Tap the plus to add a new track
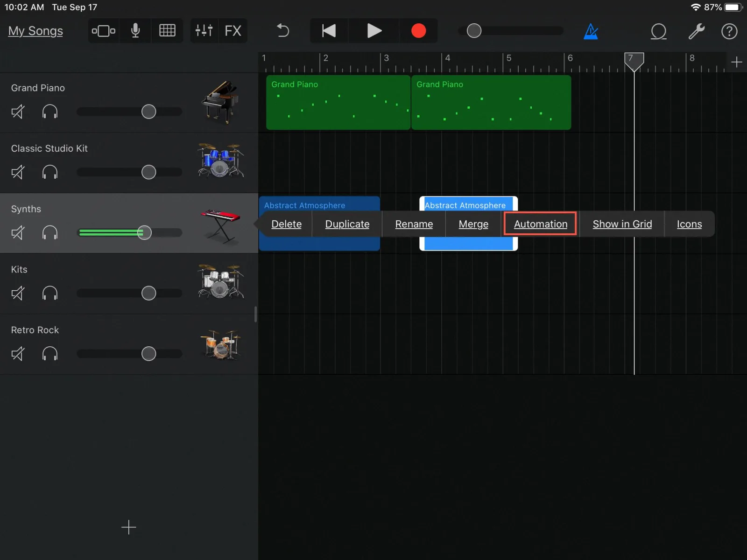This screenshot has width=747, height=560. (x=128, y=527)
